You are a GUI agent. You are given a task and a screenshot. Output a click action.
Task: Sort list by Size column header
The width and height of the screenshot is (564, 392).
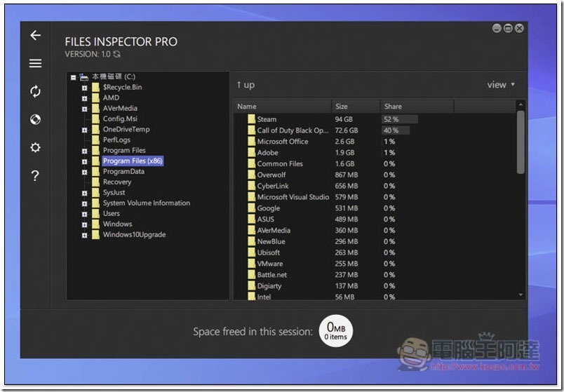click(x=356, y=107)
